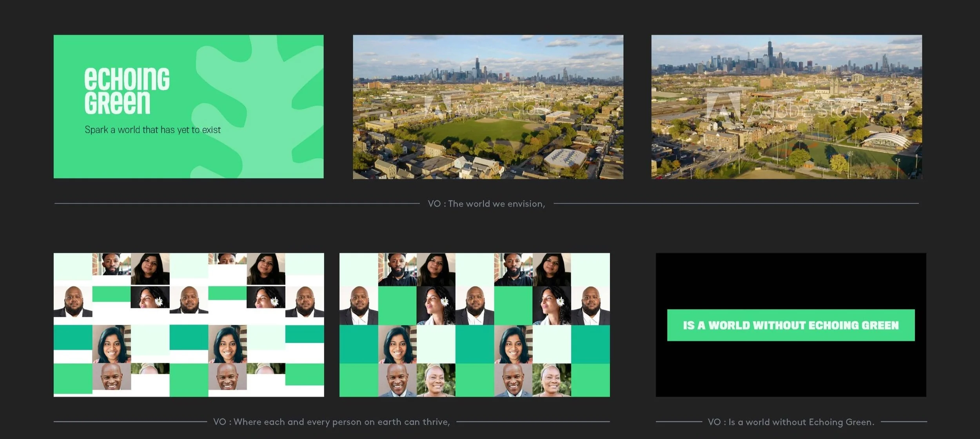Click the tagline 'Spark a world that has yet to exist'
Image resolution: width=980 pixels, height=439 pixels.
pyautogui.click(x=153, y=130)
